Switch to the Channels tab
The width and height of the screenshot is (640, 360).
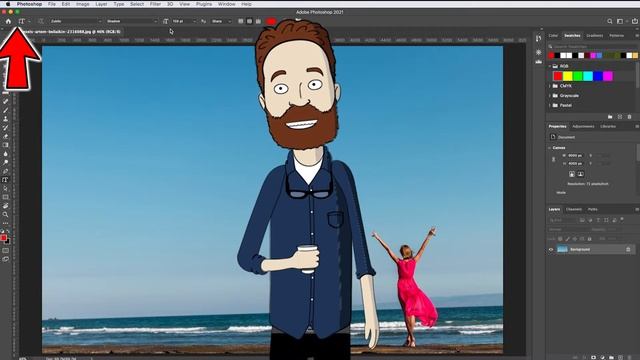click(573, 209)
